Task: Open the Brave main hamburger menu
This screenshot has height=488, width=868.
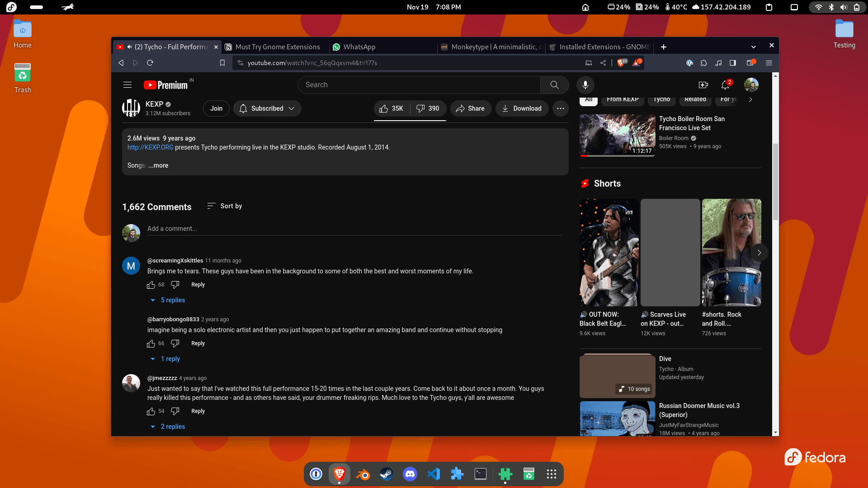Action: click(769, 63)
